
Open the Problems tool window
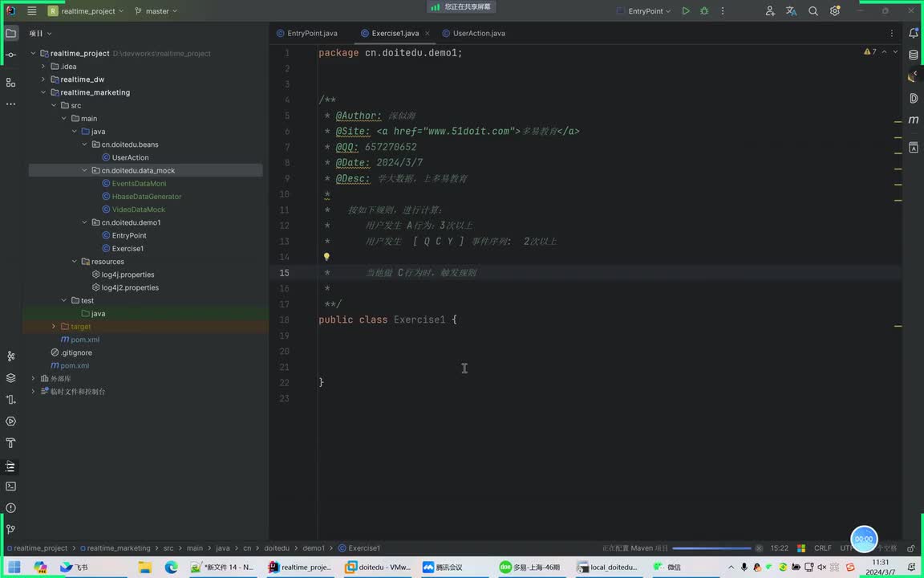(10, 508)
